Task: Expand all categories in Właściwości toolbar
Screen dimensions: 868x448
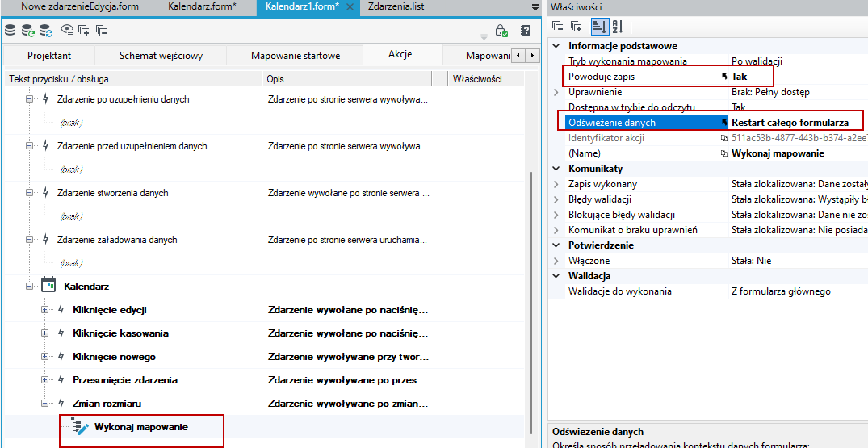Action: tap(576, 26)
